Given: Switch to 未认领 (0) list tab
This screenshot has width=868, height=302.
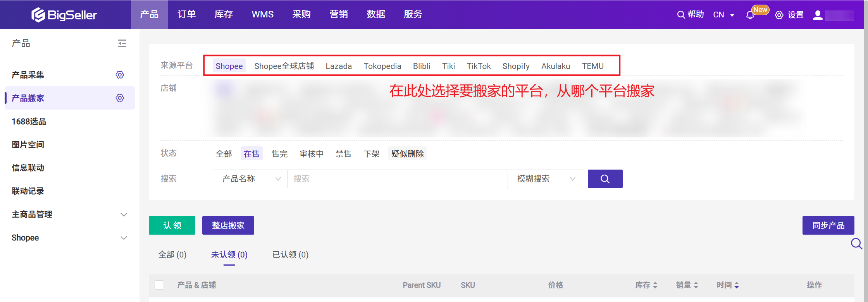Looking at the screenshot, I should pyautogui.click(x=229, y=254).
